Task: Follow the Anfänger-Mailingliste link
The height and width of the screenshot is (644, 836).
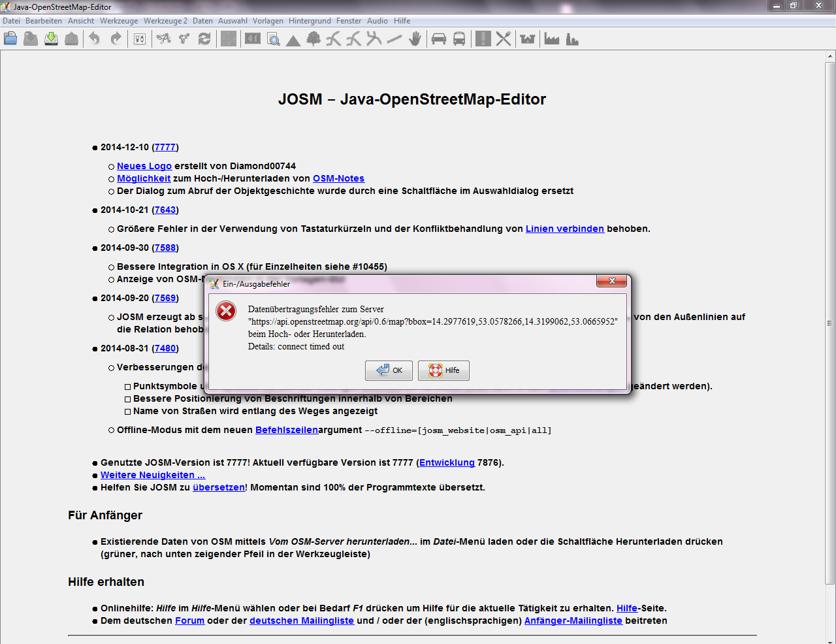Action: 573,620
